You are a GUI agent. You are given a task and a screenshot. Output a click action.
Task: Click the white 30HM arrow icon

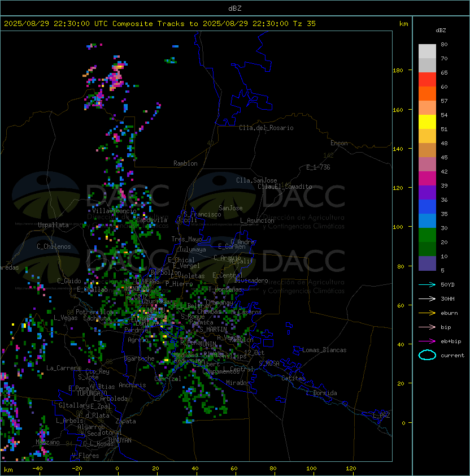[427, 299]
